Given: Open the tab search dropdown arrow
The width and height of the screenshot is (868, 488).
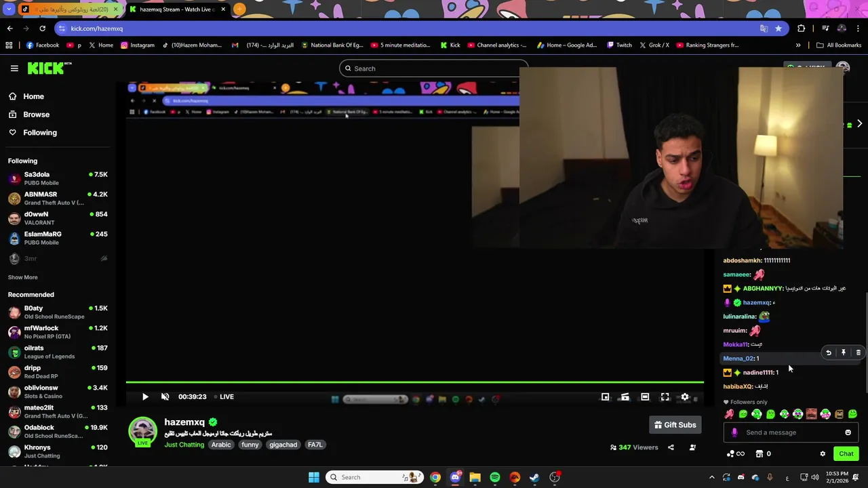Looking at the screenshot, I should [x=9, y=9].
